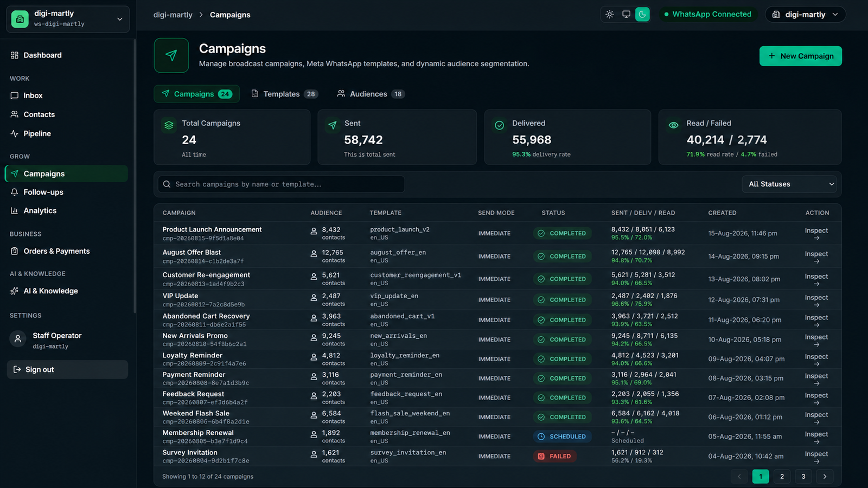Inspect the Survey Invitation campaign
The height and width of the screenshot is (488, 868).
point(816,457)
